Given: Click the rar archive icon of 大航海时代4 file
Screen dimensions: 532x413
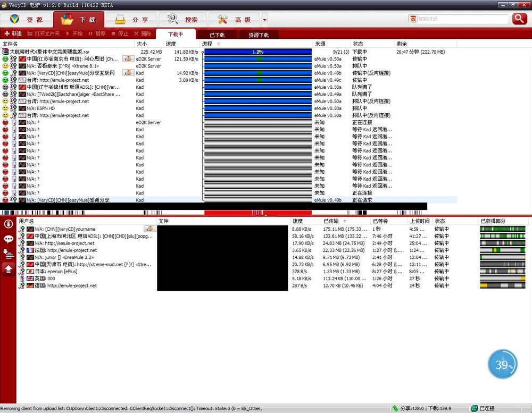Looking at the screenshot, I should pos(5,52).
